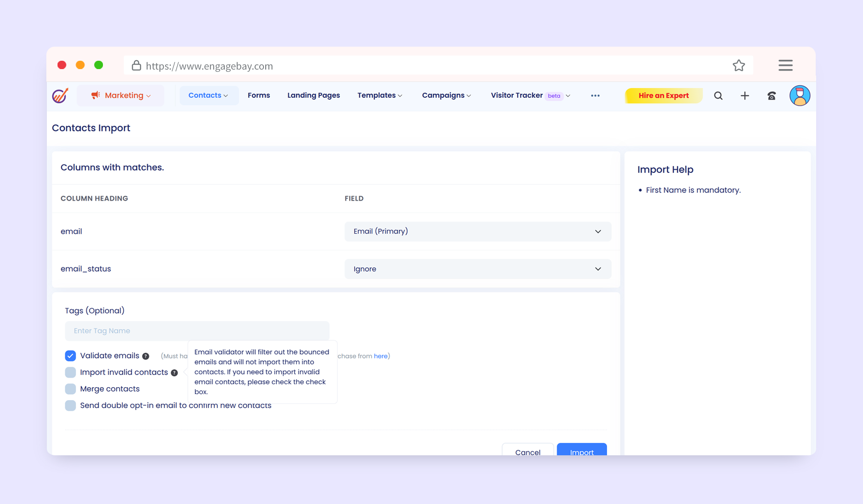The image size is (863, 504).
Task: Open the Landing Pages menu item
Action: click(x=313, y=96)
